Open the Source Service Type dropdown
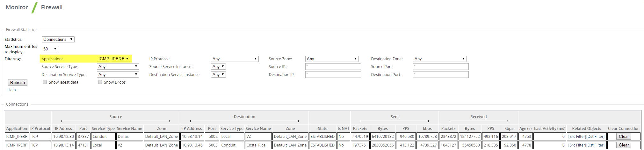 pyautogui.click(x=118, y=66)
